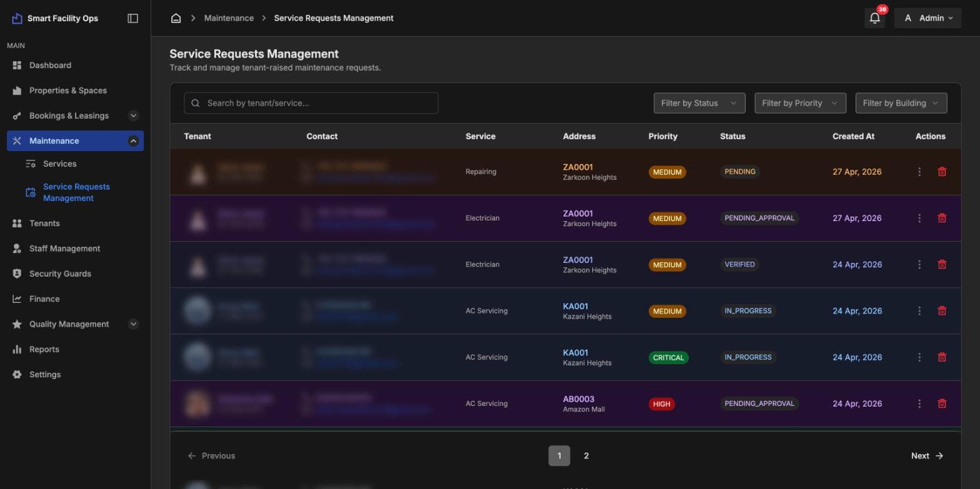Click the VERIFIED status badge

740,265
